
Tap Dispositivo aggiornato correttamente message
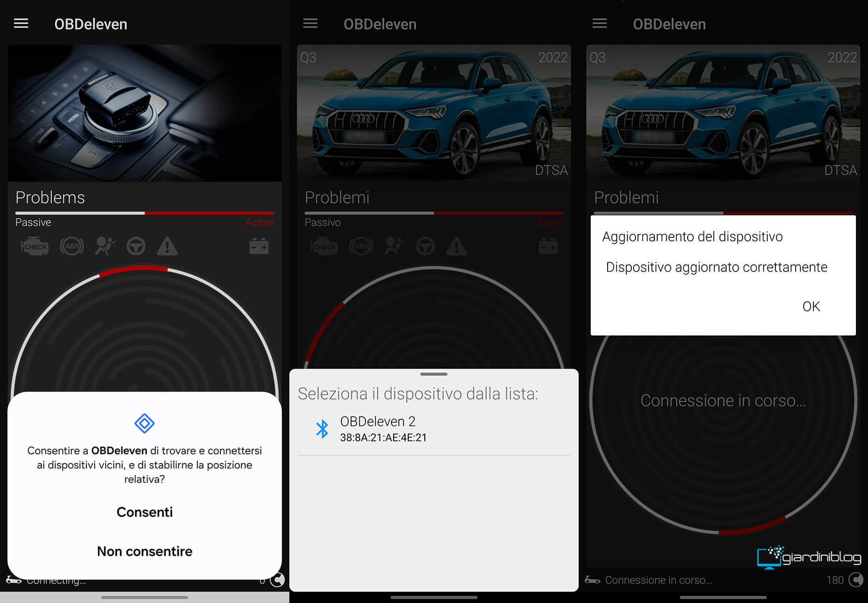click(x=717, y=267)
